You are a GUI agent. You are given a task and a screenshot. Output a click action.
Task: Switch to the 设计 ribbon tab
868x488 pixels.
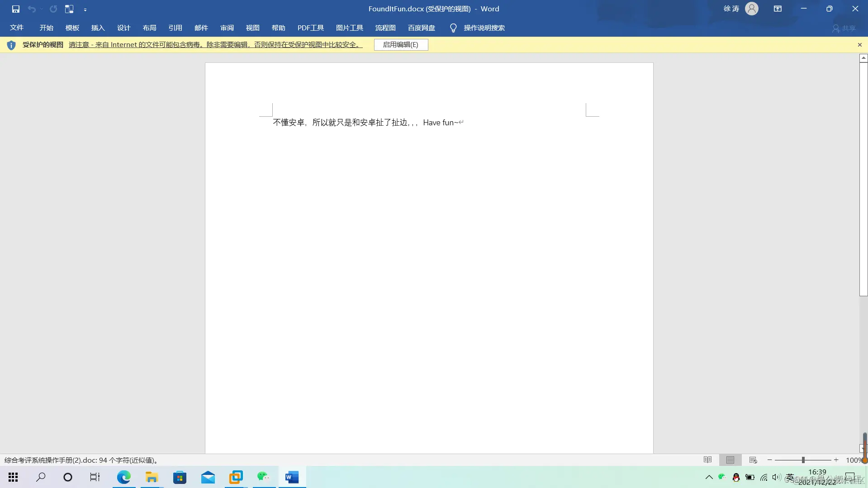[123, 28]
